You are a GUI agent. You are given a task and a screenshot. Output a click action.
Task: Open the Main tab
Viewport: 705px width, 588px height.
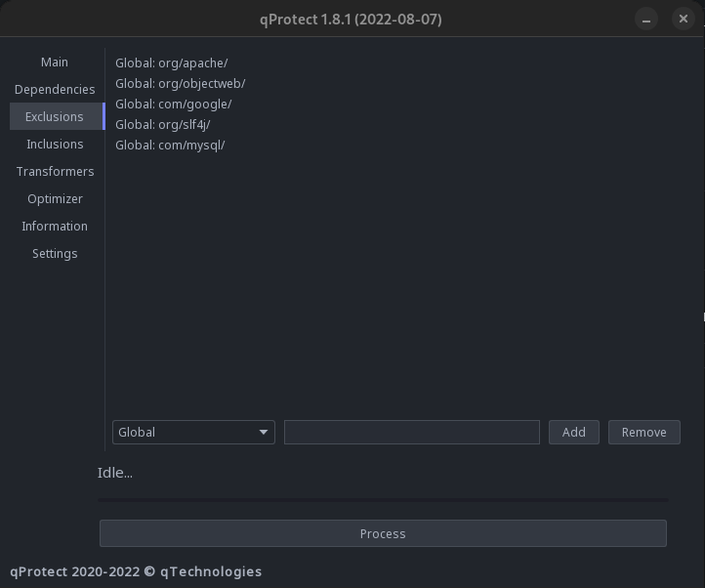tap(55, 62)
